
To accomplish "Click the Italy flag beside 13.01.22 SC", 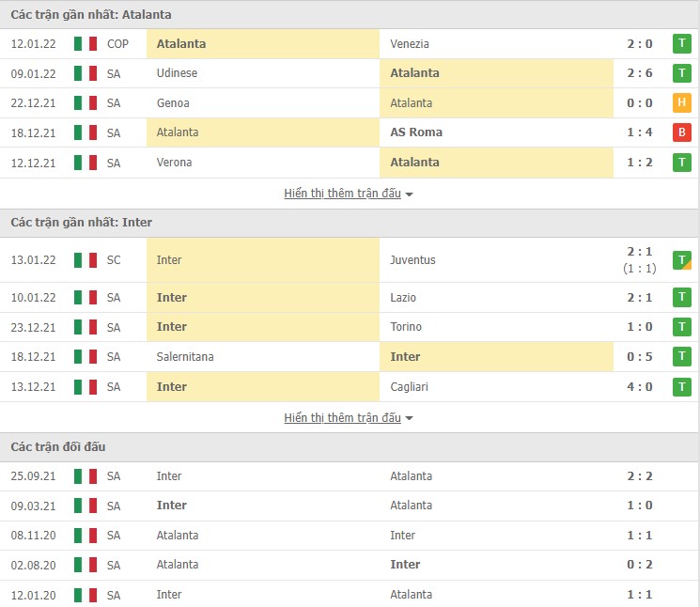I will click(86, 260).
